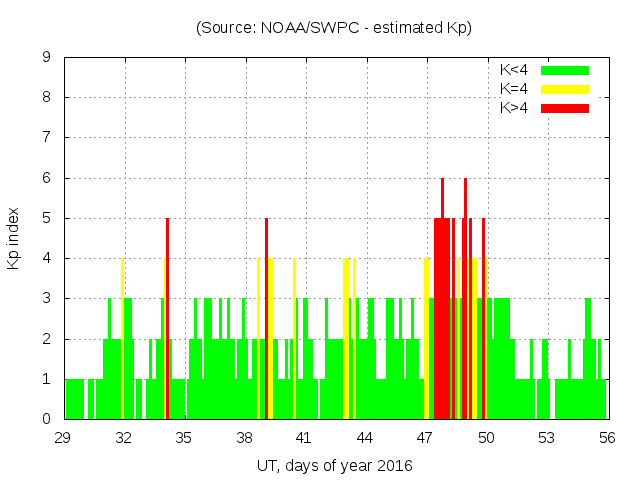640x480 pixels.
Task: Select the K<4 legend text label
Action: tap(515, 70)
